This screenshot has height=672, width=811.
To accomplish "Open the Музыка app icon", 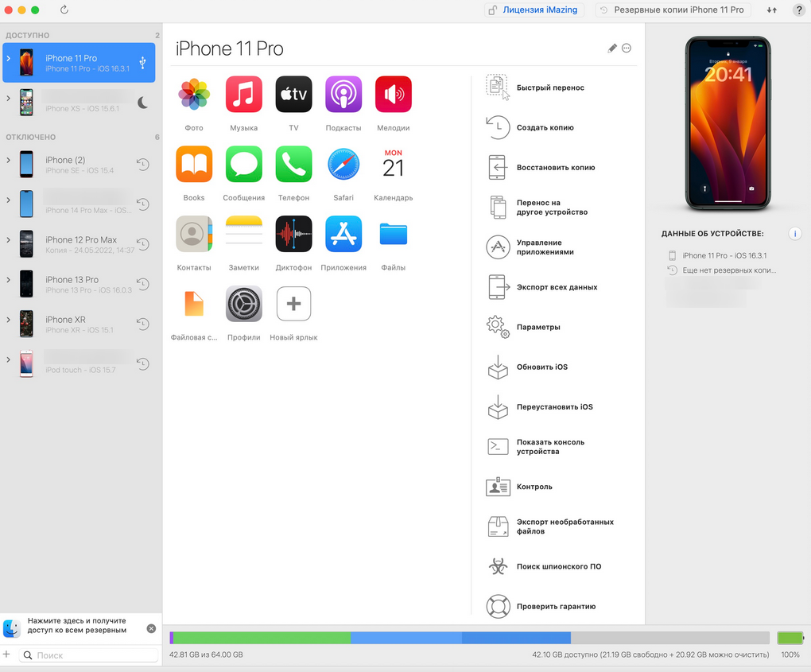I will (243, 94).
